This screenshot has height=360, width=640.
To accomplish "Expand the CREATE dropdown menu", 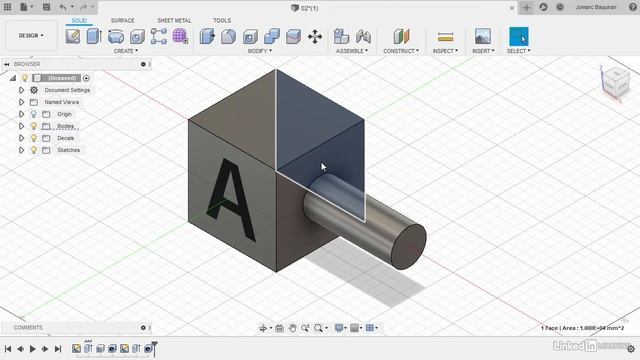I will [126, 51].
